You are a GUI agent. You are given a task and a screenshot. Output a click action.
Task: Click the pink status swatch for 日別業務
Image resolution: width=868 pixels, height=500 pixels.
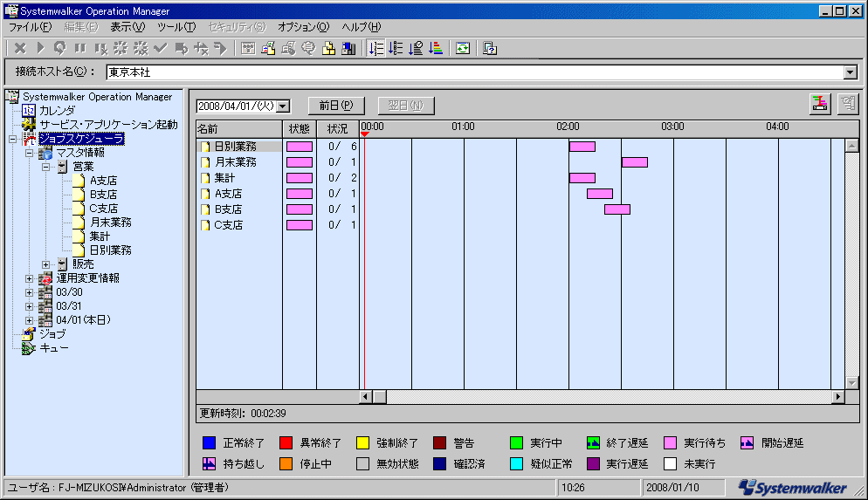300,147
